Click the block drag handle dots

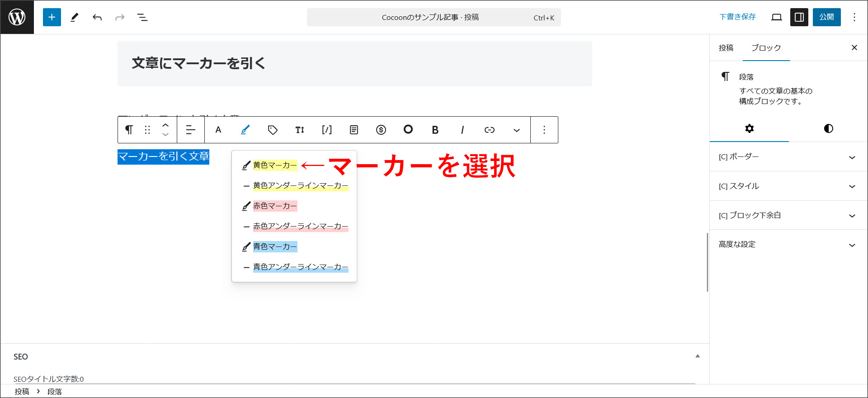tap(147, 130)
